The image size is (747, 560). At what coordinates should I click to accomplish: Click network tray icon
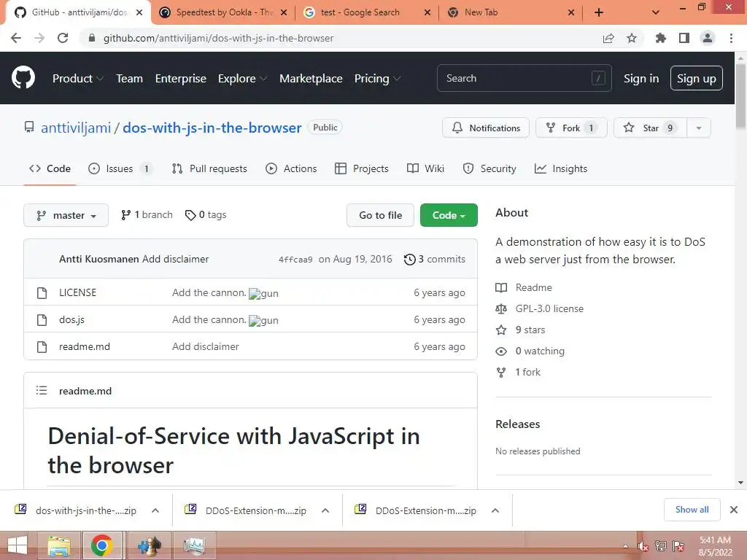pyautogui.click(x=661, y=545)
